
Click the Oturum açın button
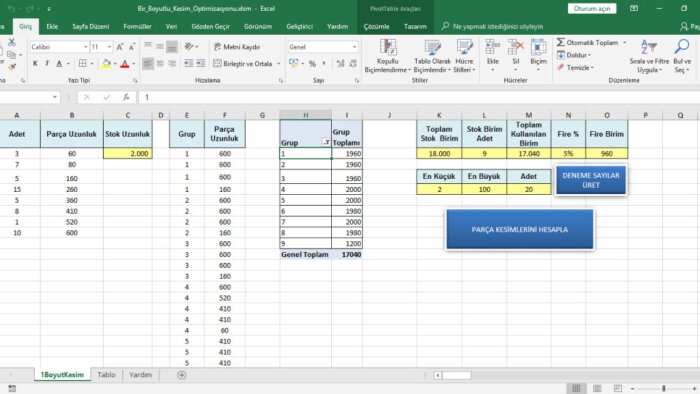tap(592, 8)
